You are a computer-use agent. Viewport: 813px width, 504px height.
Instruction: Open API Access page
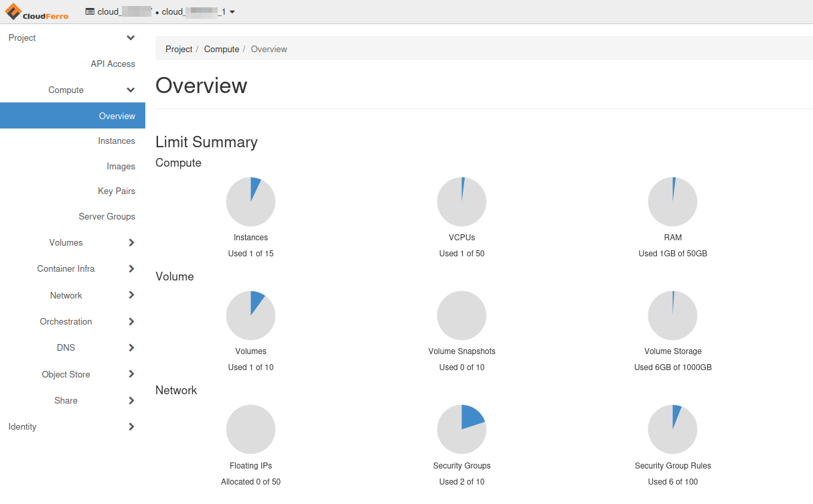[x=113, y=64]
